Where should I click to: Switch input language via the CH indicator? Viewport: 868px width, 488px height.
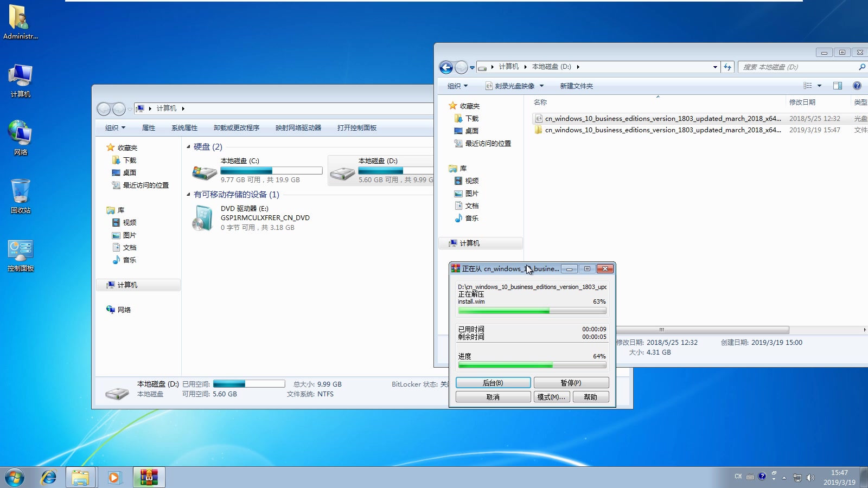point(738,476)
